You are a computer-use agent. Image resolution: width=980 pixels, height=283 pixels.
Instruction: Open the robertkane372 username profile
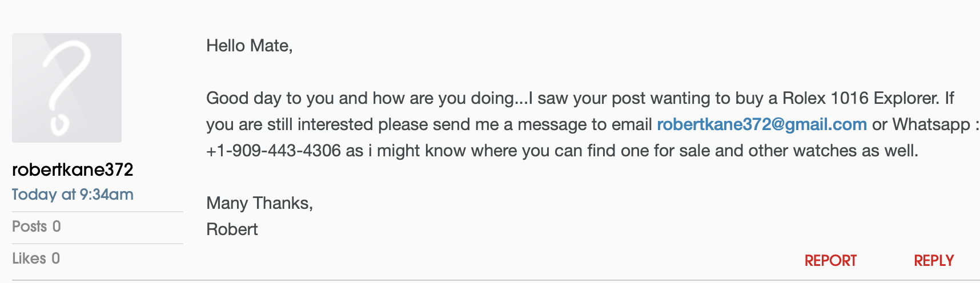click(73, 169)
